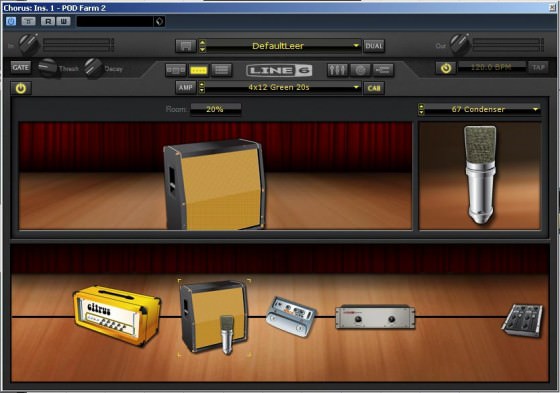Open the mixer faders view icon
Screen dimensions: 560x393
[x=337, y=70]
